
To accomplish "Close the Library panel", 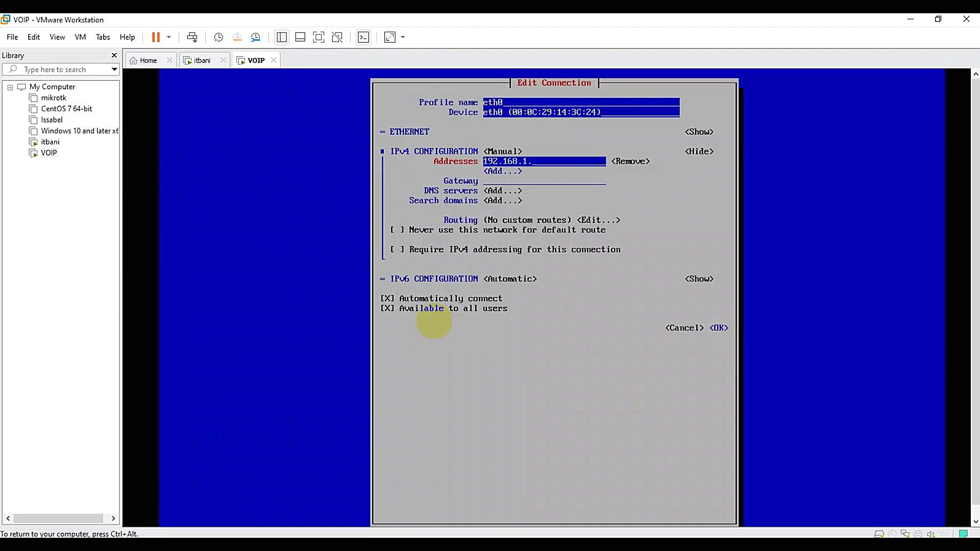I will [x=114, y=55].
